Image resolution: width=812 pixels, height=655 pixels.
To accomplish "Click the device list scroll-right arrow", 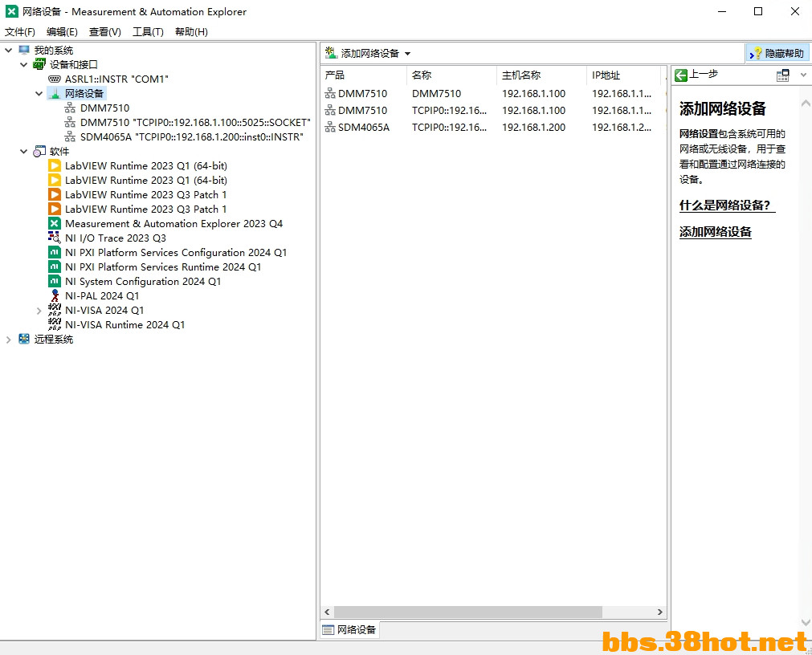I will click(659, 612).
